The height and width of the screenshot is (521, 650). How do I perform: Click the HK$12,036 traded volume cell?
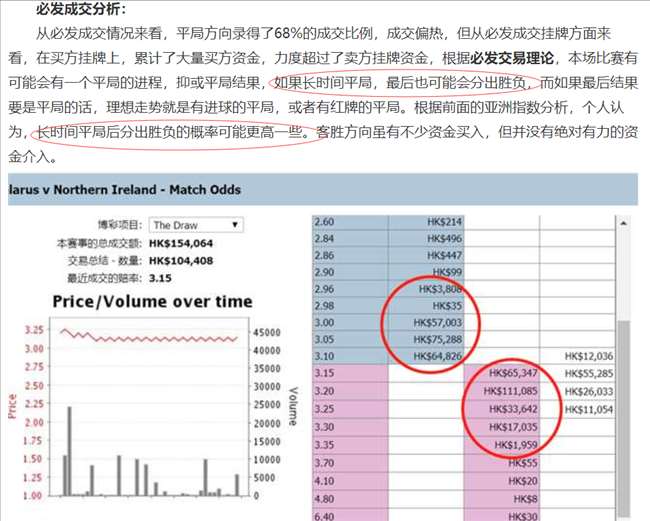588,357
